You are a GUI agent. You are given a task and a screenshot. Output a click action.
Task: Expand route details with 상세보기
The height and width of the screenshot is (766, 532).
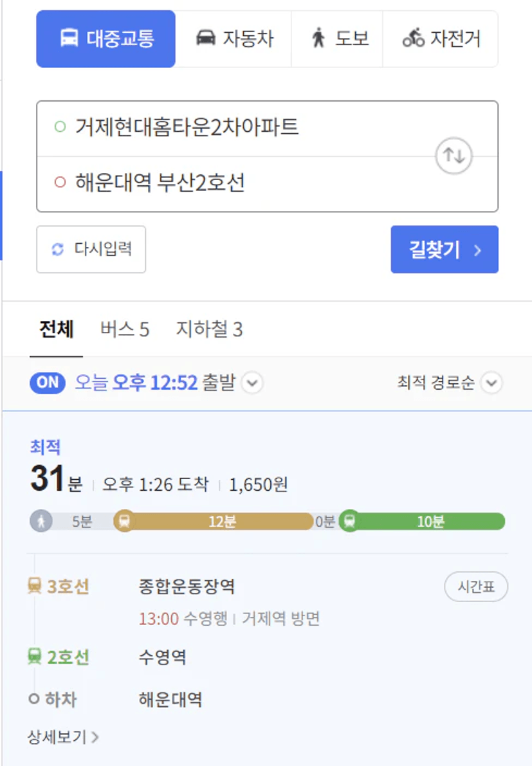click(63, 736)
